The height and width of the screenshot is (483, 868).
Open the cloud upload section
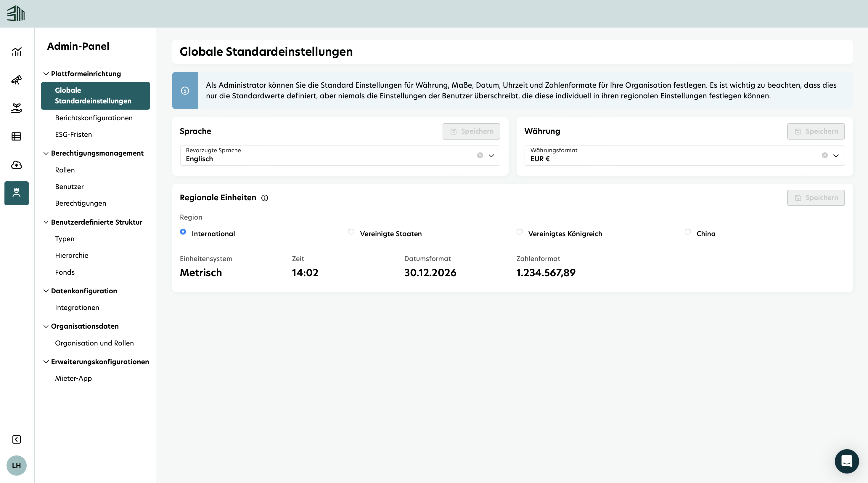pyautogui.click(x=16, y=165)
